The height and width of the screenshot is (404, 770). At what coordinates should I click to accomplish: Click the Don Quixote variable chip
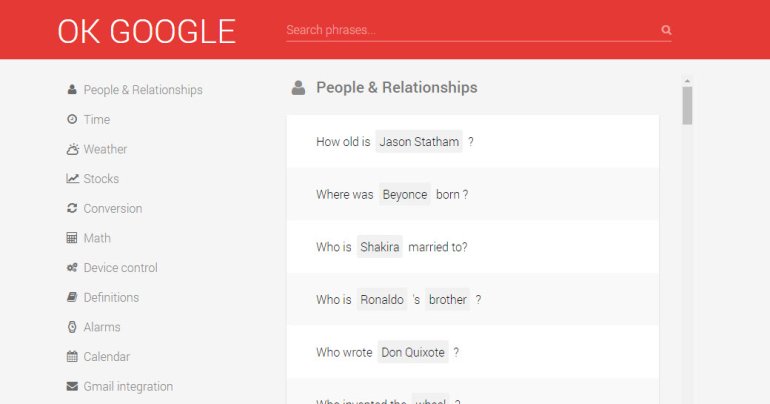click(413, 352)
